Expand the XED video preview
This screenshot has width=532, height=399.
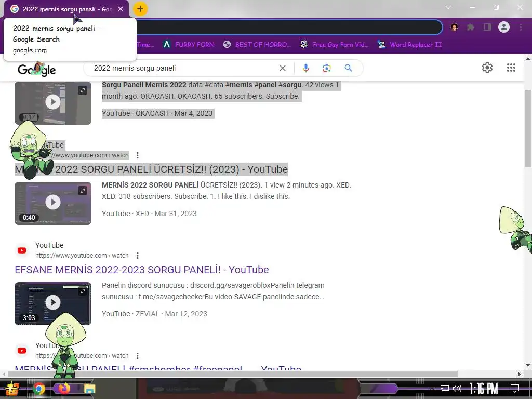pos(83,191)
